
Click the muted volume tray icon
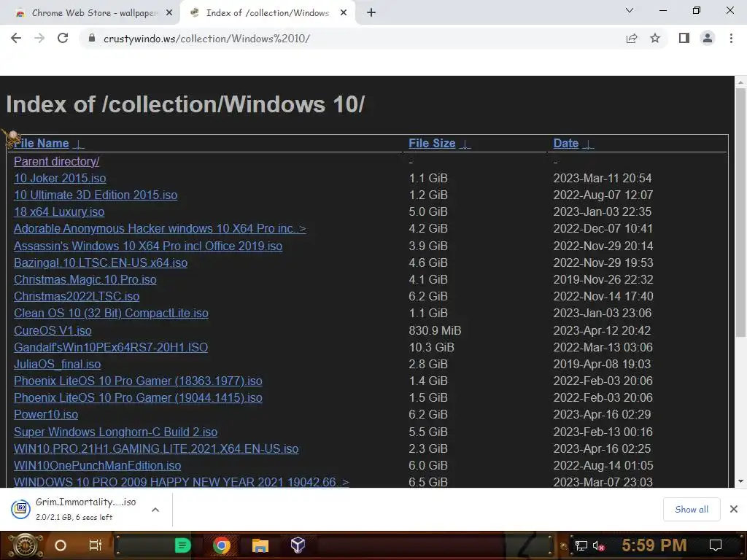(x=599, y=545)
